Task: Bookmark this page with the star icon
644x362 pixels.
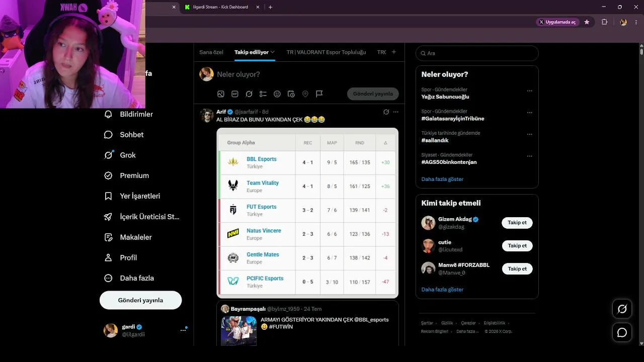Action: click(x=587, y=22)
